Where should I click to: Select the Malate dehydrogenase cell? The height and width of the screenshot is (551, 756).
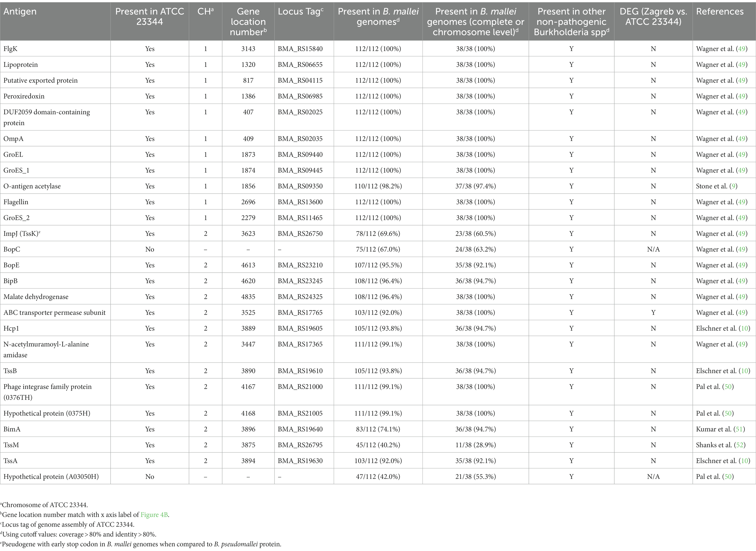pos(55,296)
